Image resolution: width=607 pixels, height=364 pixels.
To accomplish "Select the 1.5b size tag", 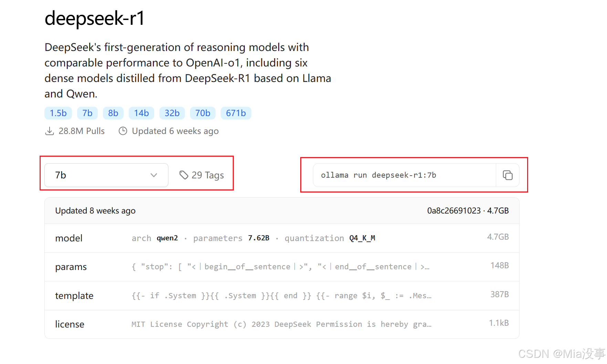I will (58, 113).
